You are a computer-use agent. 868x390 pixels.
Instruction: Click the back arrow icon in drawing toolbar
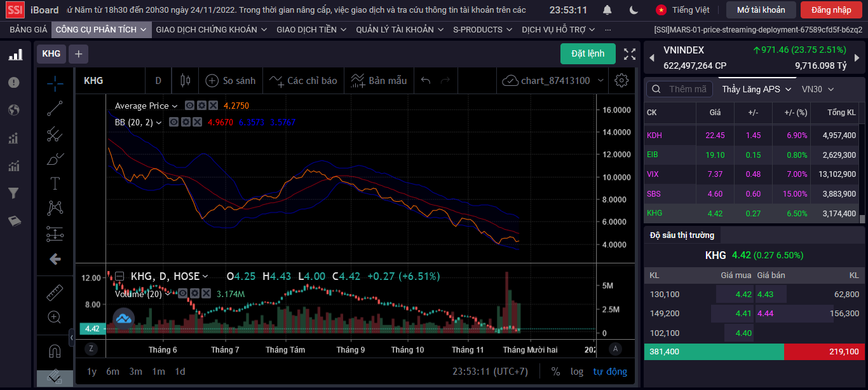click(55, 259)
